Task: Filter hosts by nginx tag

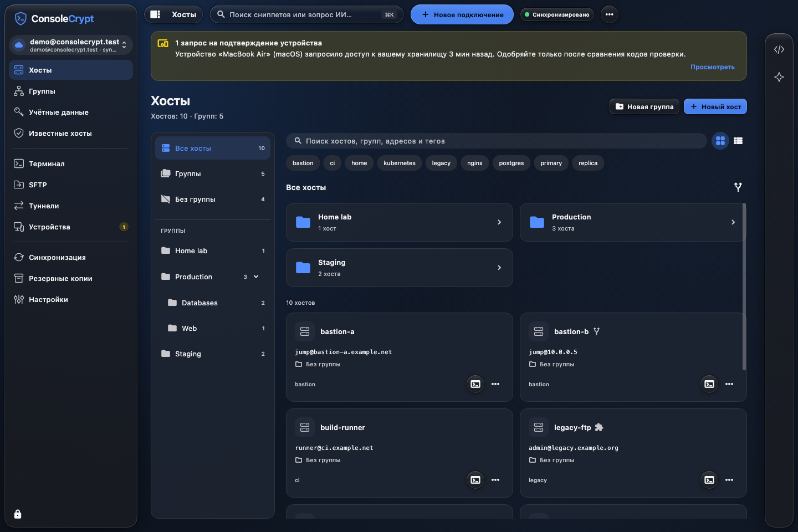Action: 475,163
